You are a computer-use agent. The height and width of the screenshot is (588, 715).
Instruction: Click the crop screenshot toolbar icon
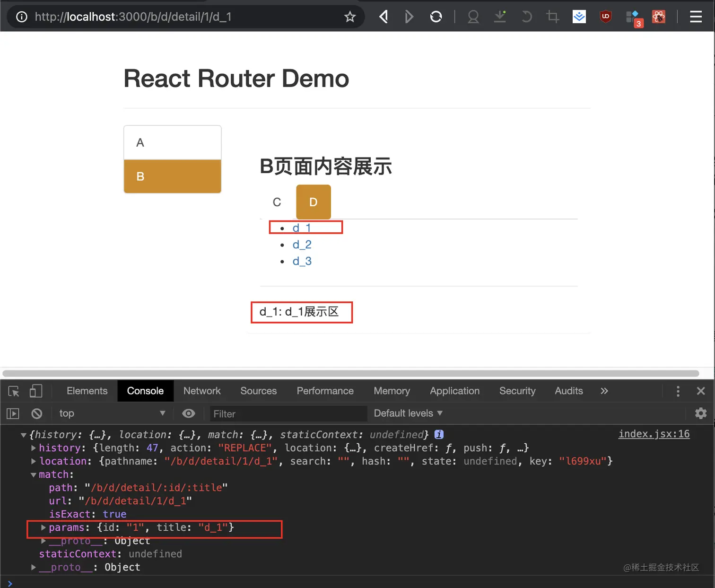pos(552,17)
